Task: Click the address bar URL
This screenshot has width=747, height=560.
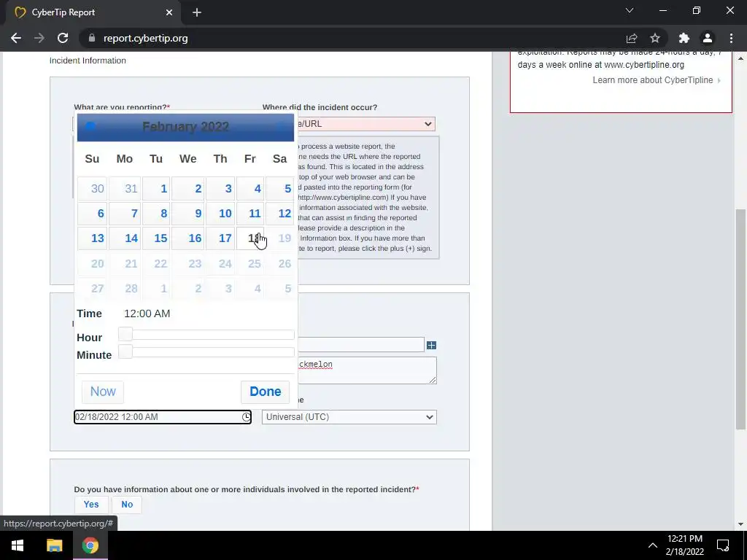Action: coord(145,38)
